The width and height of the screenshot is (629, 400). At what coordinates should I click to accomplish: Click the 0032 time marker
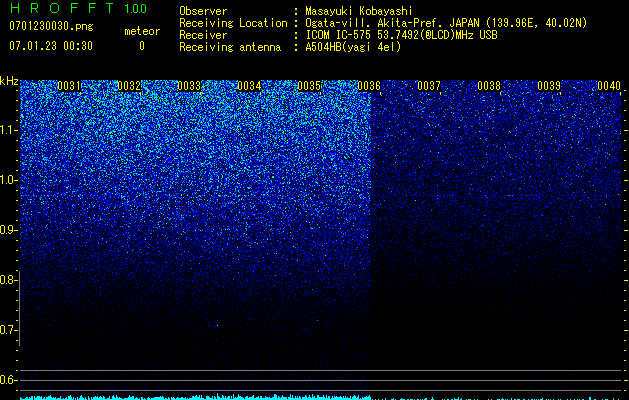[129, 86]
